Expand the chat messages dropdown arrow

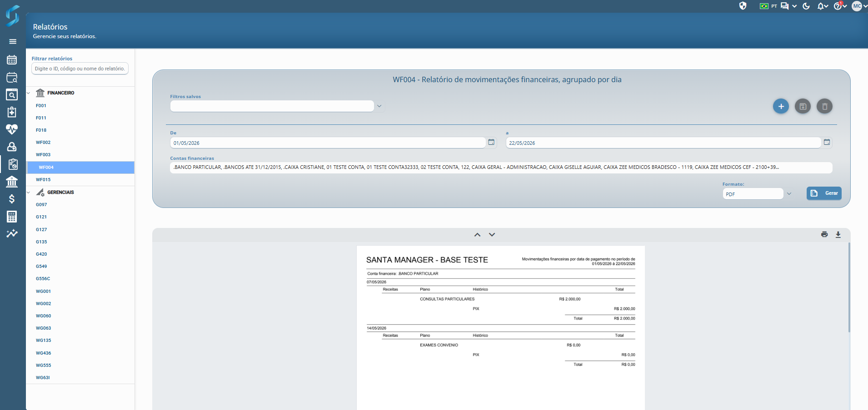[794, 6]
